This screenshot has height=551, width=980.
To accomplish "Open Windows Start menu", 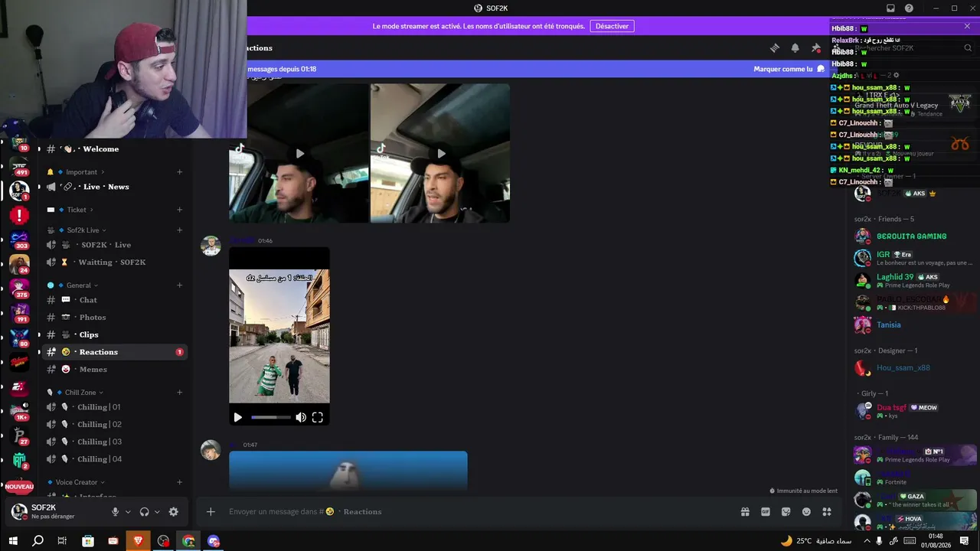I will coord(13,541).
